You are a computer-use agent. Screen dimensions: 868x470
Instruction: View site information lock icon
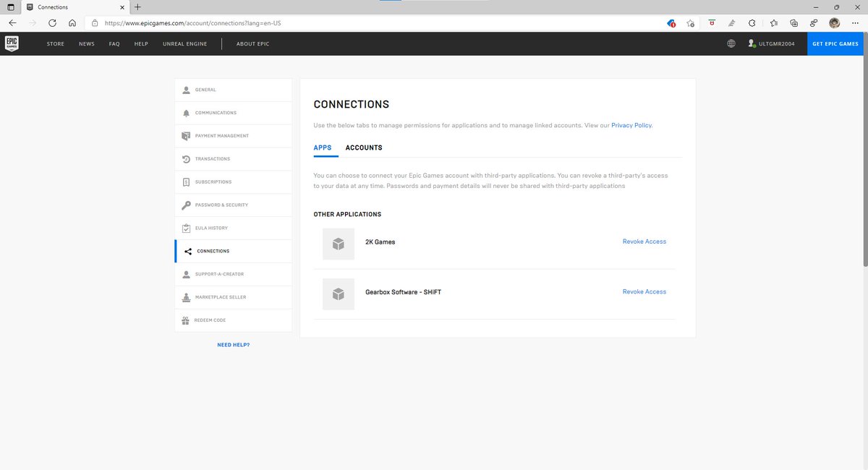tap(95, 23)
